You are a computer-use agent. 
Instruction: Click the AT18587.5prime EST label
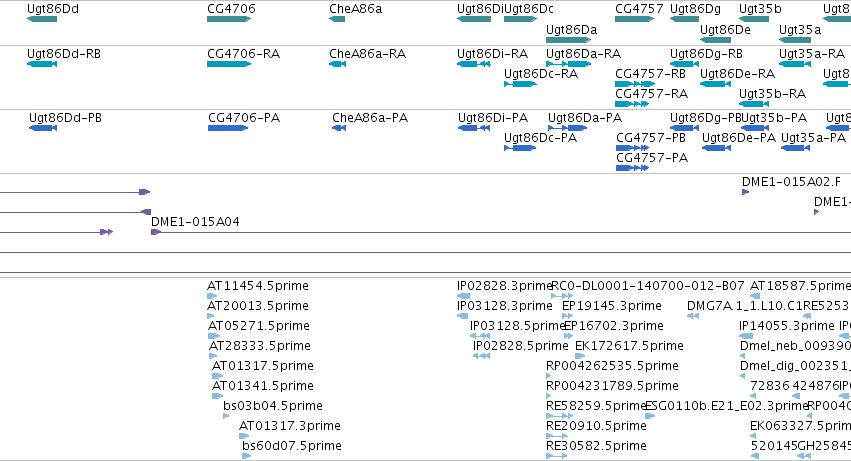click(x=800, y=286)
